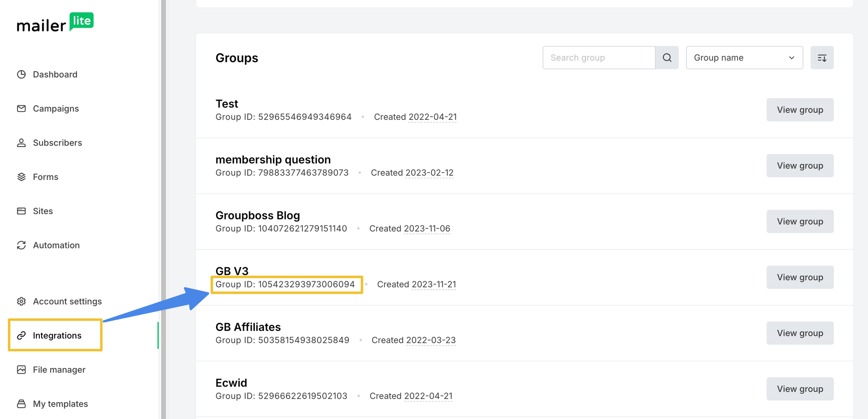Click the Forms layers icon
This screenshot has height=419, width=868.
pyautogui.click(x=21, y=177)
